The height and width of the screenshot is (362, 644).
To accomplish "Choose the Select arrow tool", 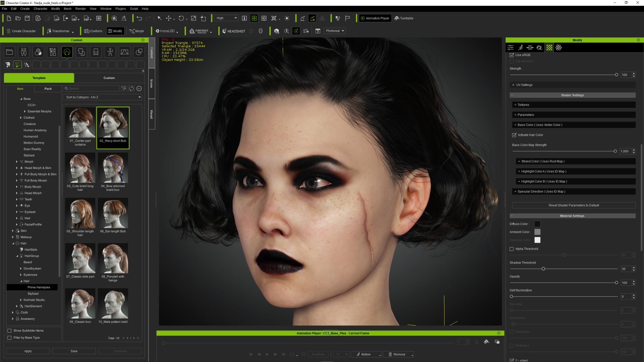I will 159,18.
